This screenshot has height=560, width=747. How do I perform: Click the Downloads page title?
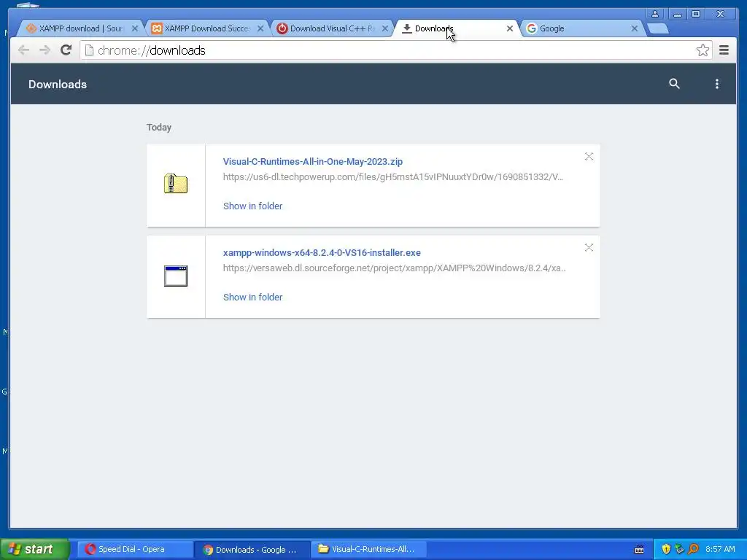point(58,85)
